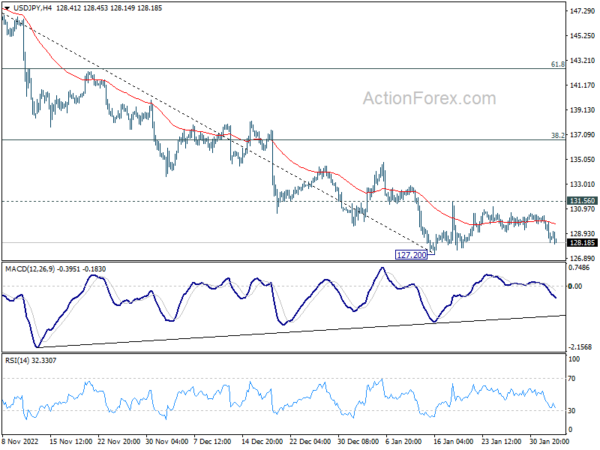This screenshot has height=450, width=600.
Task: Click the 128.185 current price tag
Action: coord(582,243)
